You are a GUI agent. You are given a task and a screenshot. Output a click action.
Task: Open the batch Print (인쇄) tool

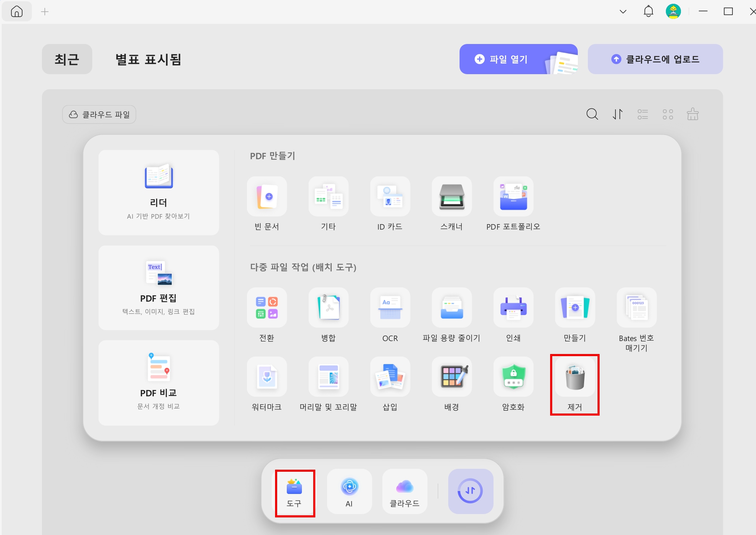(513, 308)
